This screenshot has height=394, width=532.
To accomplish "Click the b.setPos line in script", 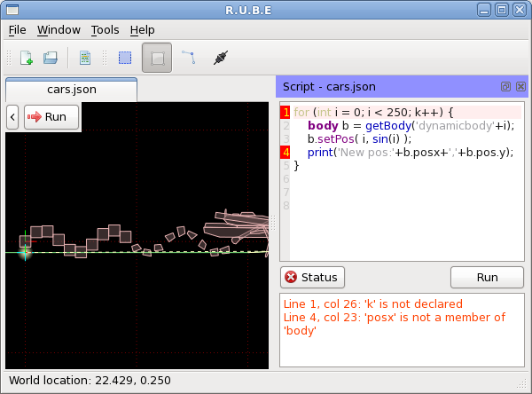I will pos(359,139).
